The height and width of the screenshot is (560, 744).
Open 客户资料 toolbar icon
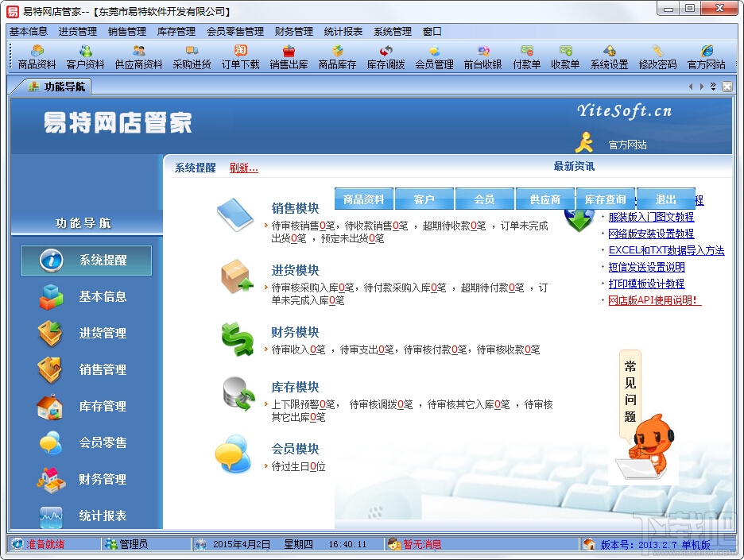pos(85,57)
